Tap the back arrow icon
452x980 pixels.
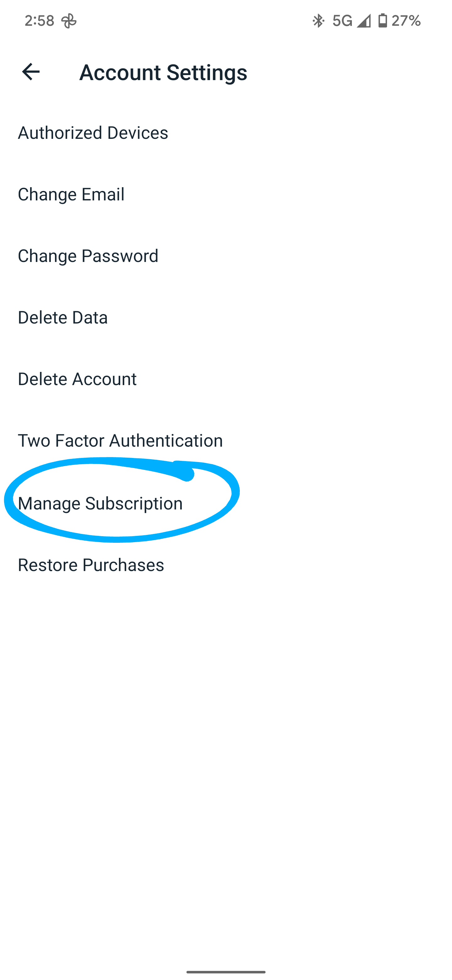point(31,72)
